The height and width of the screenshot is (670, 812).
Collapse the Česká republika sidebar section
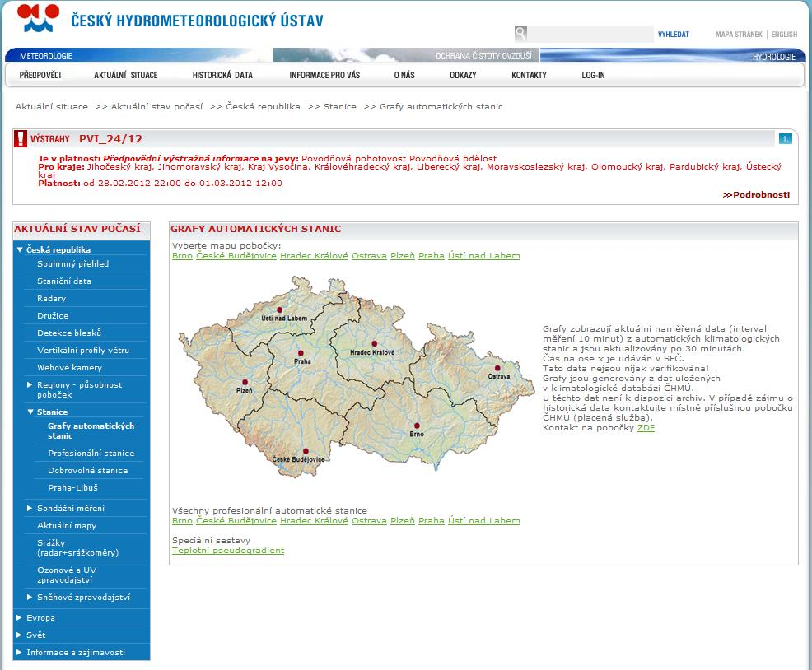(20, 249)
